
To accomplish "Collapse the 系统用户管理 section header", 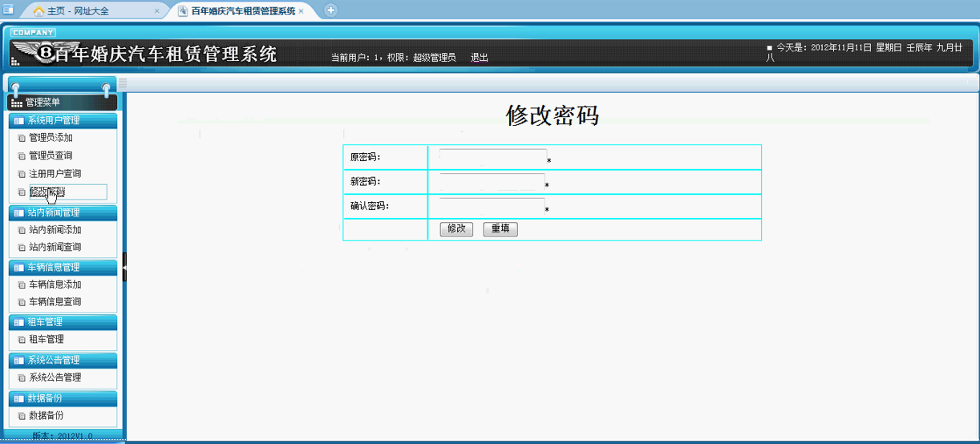I will coord(63,120).
